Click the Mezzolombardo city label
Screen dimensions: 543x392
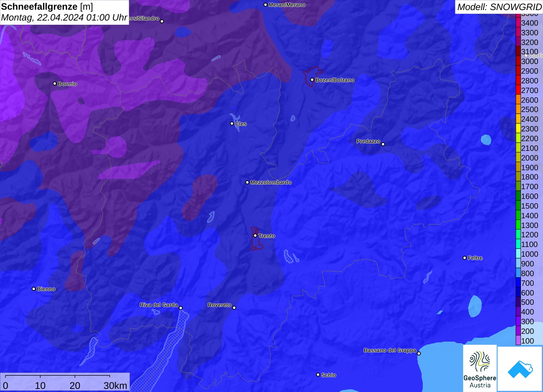pos(271,182)
